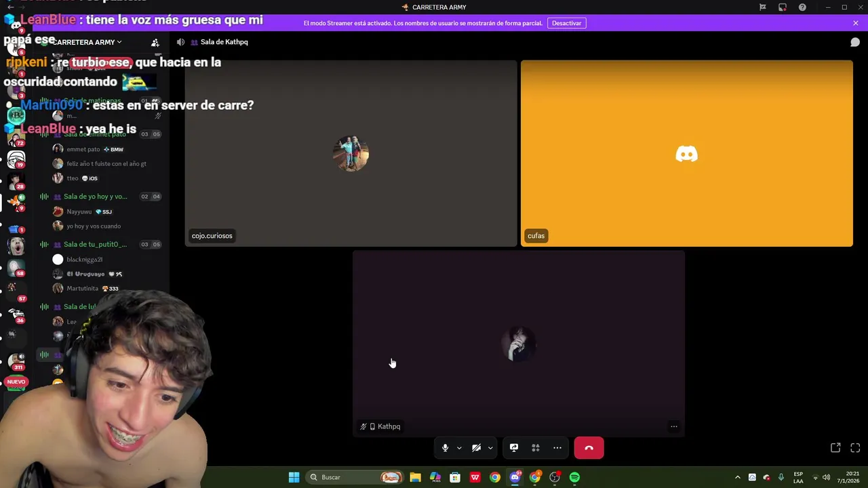Click the Sala de Kathpq channel title
Image resolution: width=868 pixels, height=488 pixels.
tap(224, 42)
